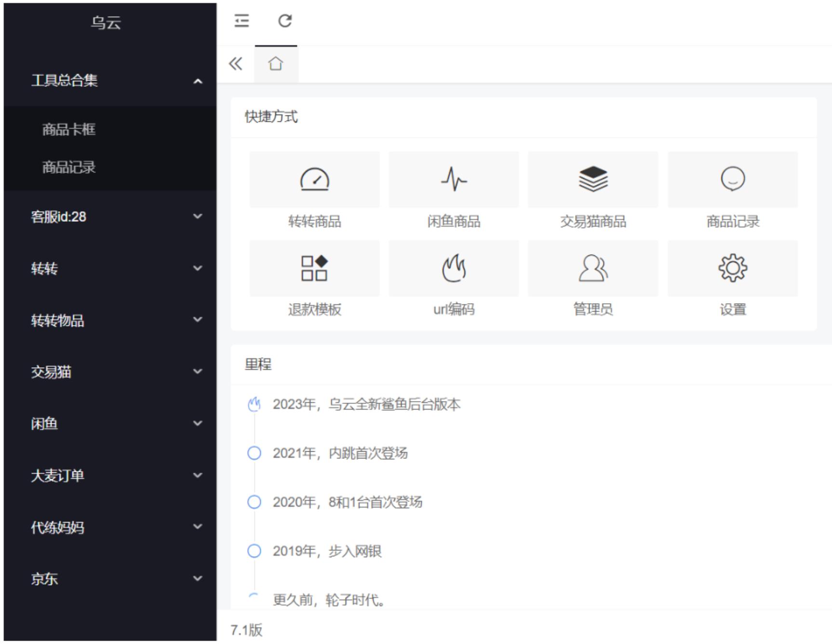This screenshot has width=832, height=644.
Task: Open the 闲鱼商品 shortcut icon
Action: click(453, 179)
